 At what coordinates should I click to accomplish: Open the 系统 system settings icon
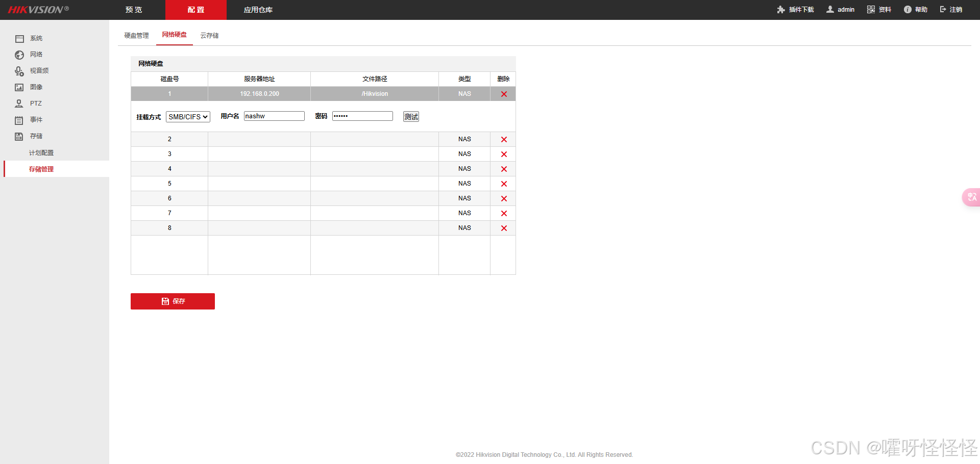click(x=19, y=39)
